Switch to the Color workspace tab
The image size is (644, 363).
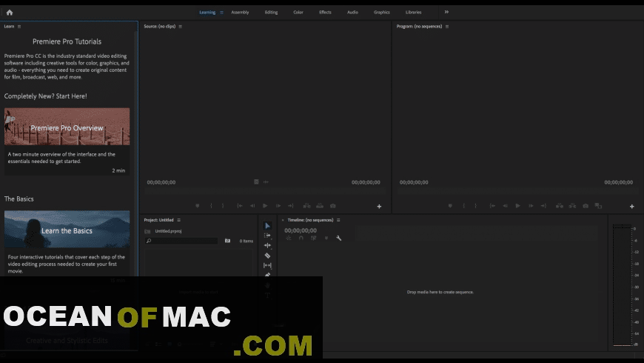298,12
